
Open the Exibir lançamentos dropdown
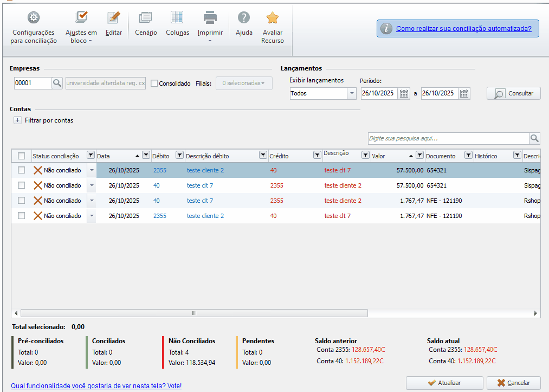pos(352,93)
